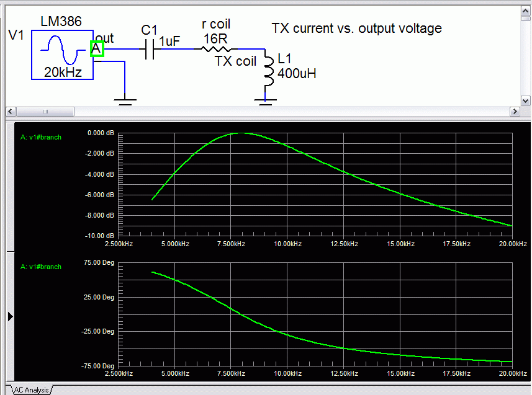This screenshot has height=395, width=532.
Task: Select the L1 inductor symbol
Action: 269,71
